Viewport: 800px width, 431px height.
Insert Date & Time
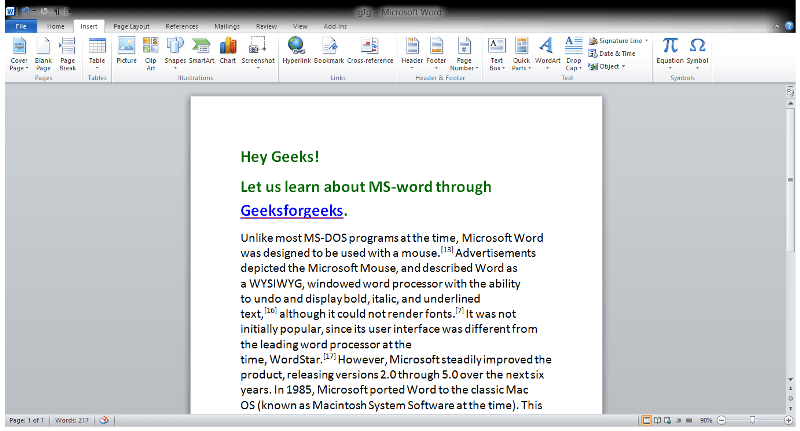click(x=612, y=53)
